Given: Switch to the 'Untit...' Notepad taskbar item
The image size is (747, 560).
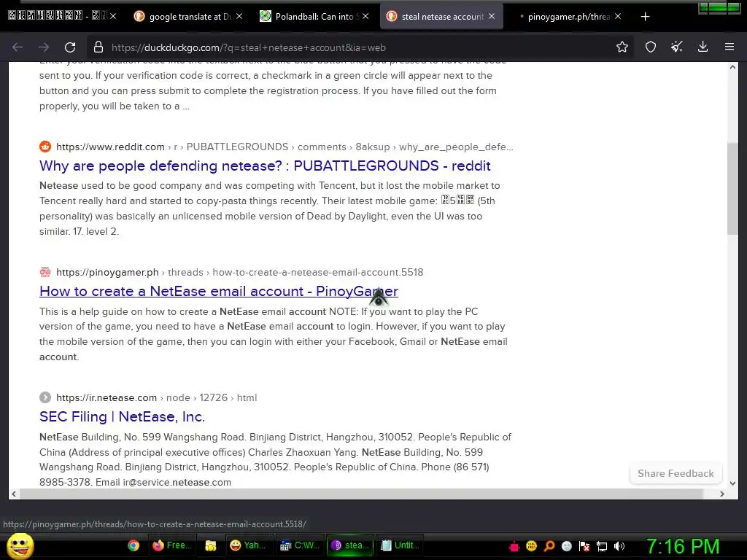Looking at the screenshot, I should (x=401, y=545).
